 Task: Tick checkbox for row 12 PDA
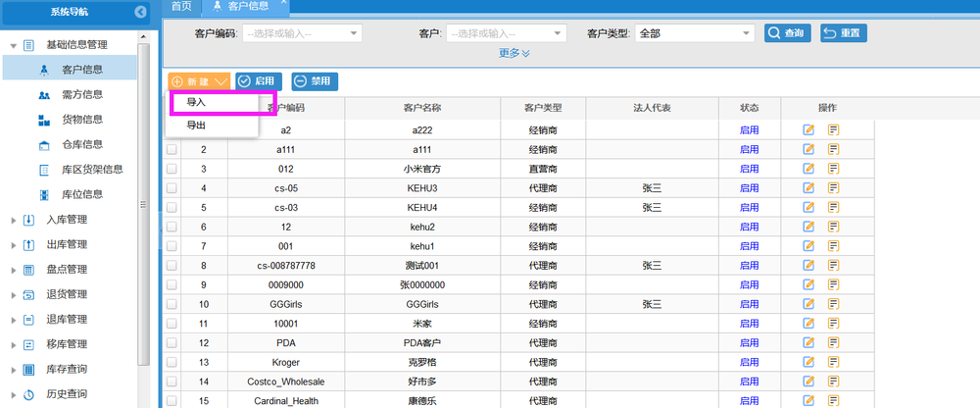171,342
